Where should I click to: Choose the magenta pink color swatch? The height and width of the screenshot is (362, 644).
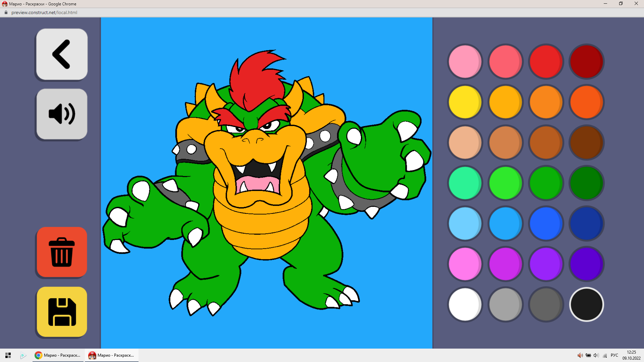[x=465, y=264]
